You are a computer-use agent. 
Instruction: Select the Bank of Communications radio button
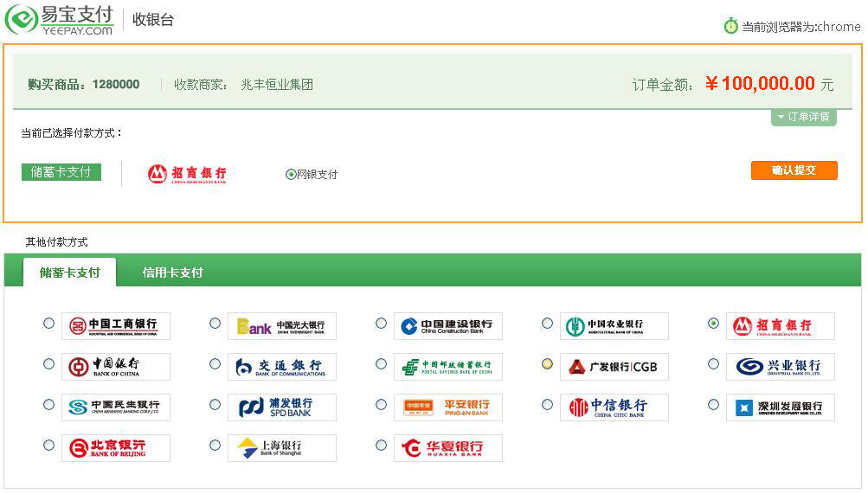pyautogui.click(x=215, y=364)
